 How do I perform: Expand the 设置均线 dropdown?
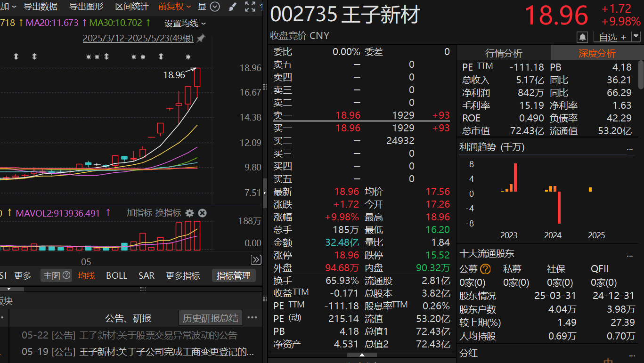pos(185,24)
